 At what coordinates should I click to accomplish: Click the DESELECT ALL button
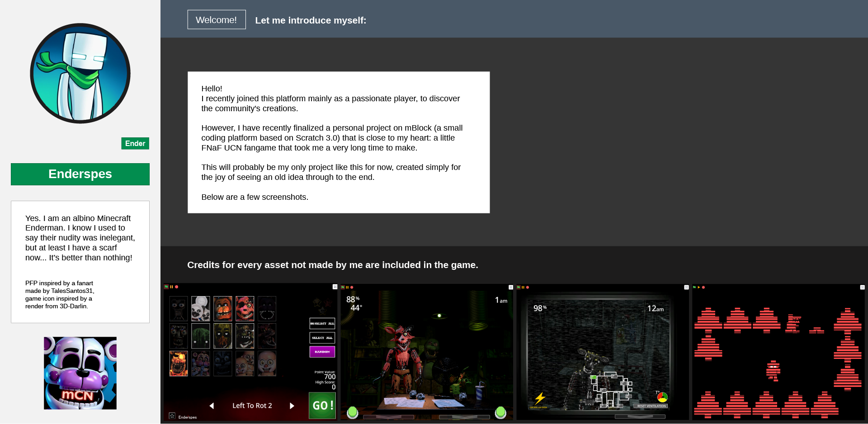(x=322, y=324)
